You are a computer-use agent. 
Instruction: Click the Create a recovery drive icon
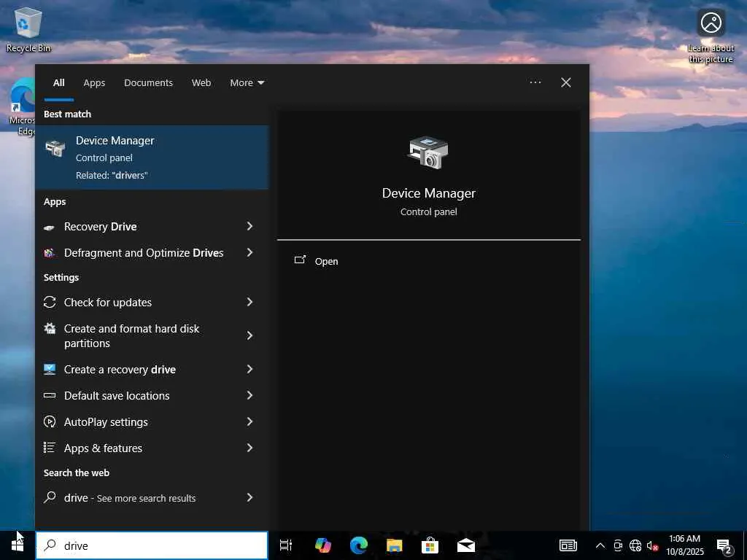50,369
